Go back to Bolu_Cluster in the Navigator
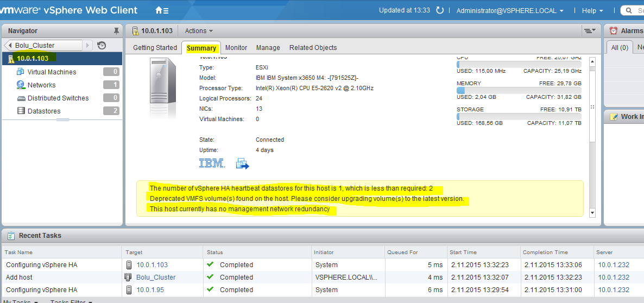Image resolution: width=644 pixels, height=303 pixels. 43,45
